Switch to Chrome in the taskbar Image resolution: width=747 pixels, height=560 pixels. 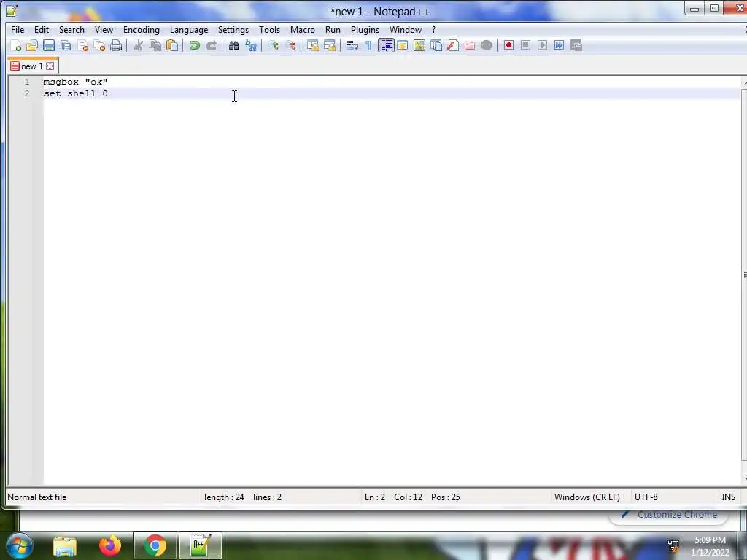(155, 545)
